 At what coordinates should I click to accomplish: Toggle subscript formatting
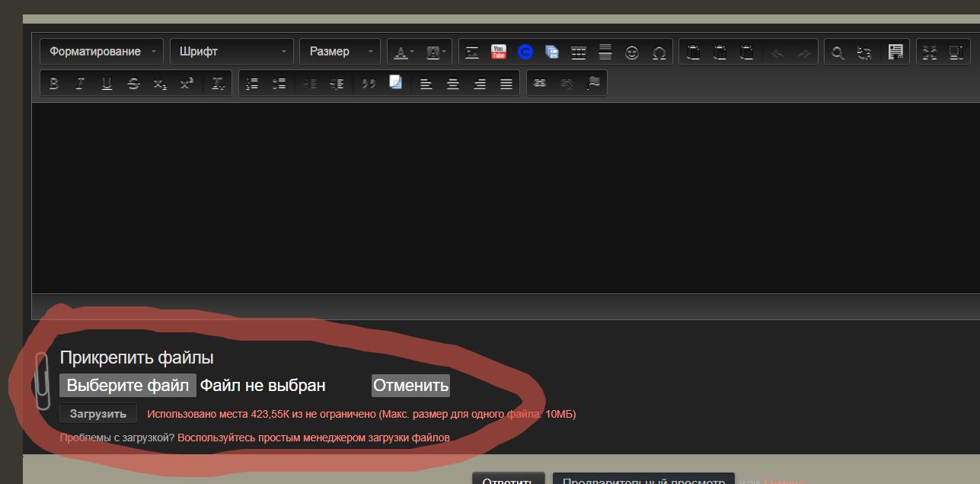point(160,84)
